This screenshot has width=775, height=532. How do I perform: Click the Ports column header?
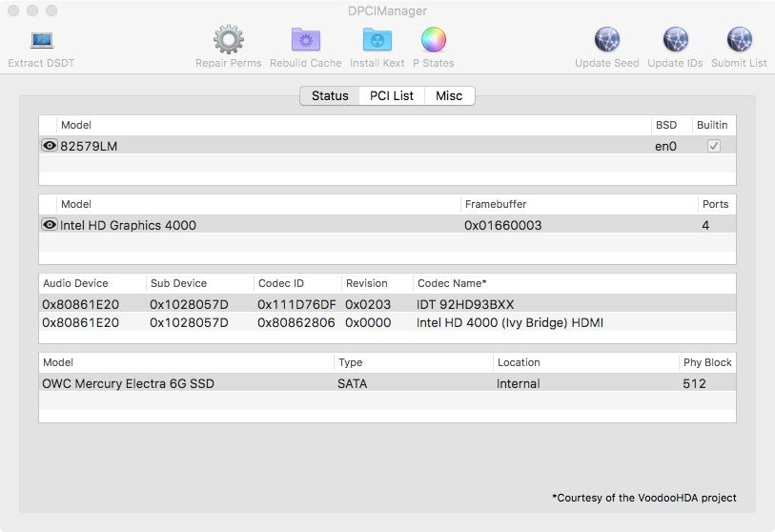point(715,204)
